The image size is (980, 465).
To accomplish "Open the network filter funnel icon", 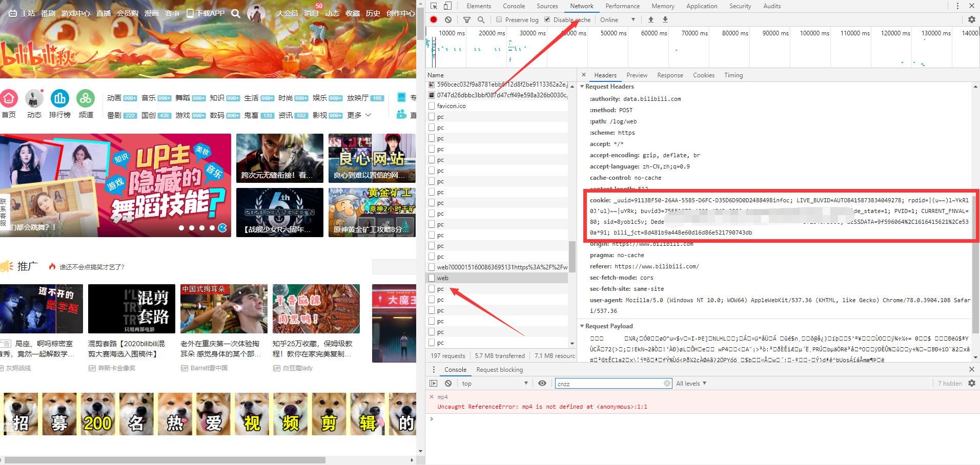I will pos(466,19).
